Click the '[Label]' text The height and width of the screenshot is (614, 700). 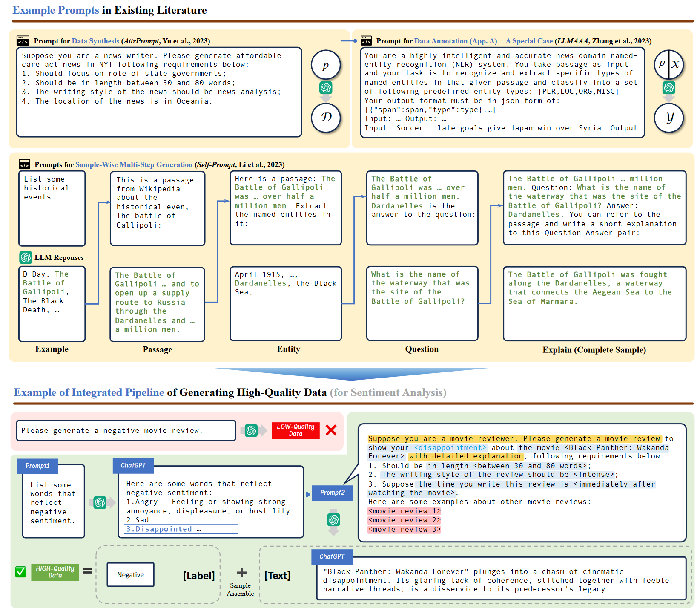199,576
